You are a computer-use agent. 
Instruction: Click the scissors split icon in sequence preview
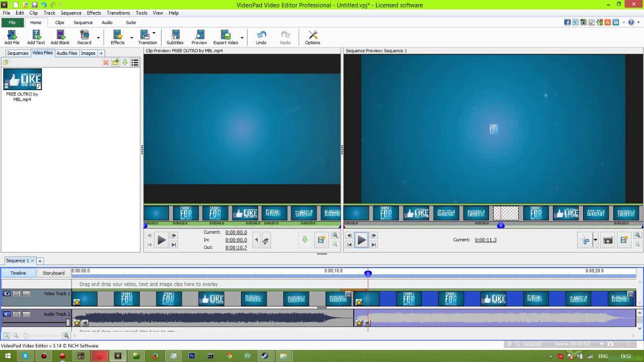586,240
